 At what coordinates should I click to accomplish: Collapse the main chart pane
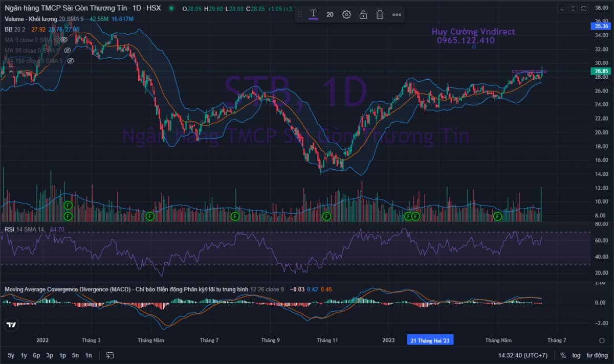click(x=573, y=8)
